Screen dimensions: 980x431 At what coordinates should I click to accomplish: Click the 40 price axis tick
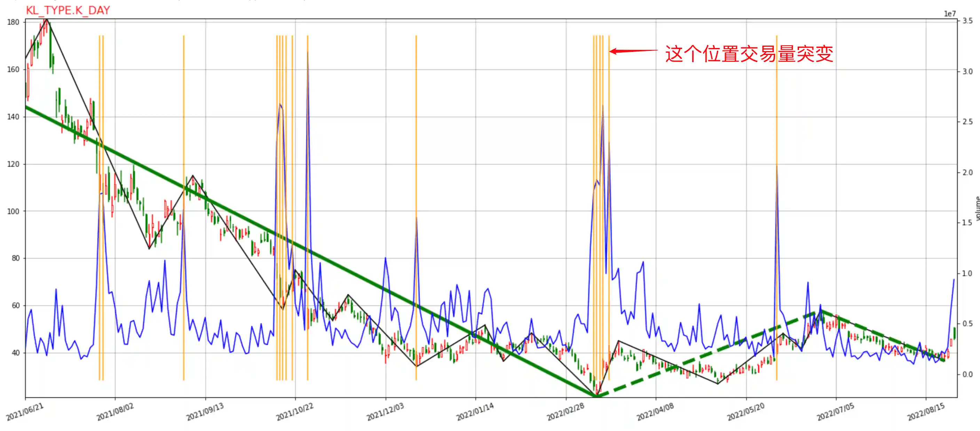[15, 353]
